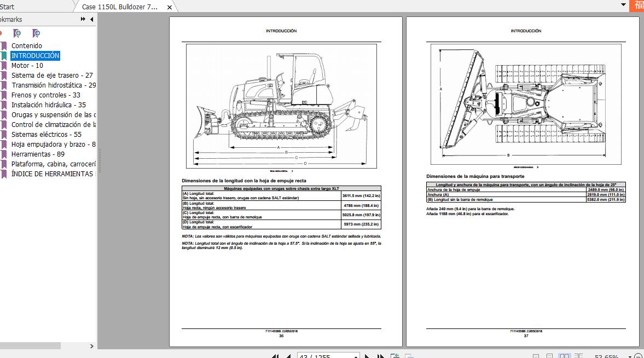Collapse the Bookmarks panel with left triangle

click(x=92, y=19)
